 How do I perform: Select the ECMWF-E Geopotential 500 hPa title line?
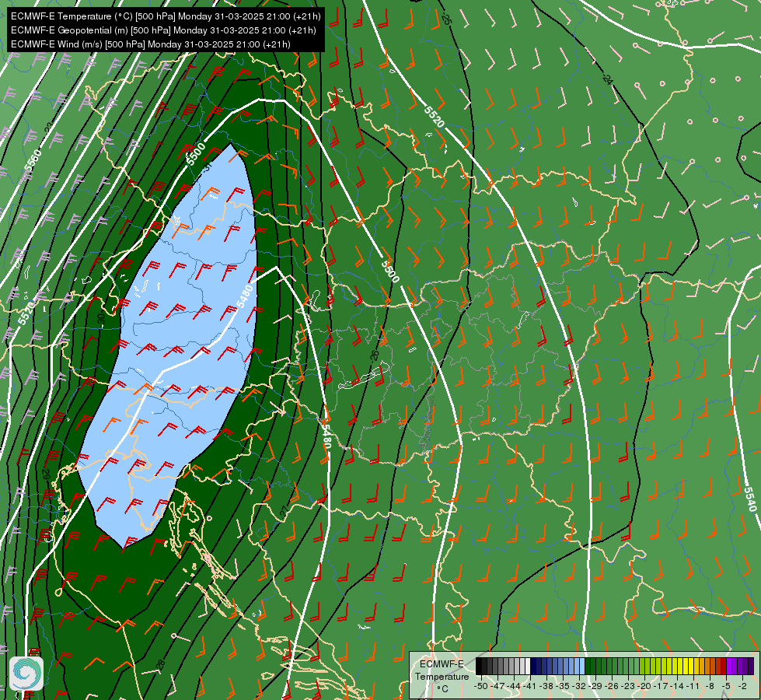[x=163, y=30]
